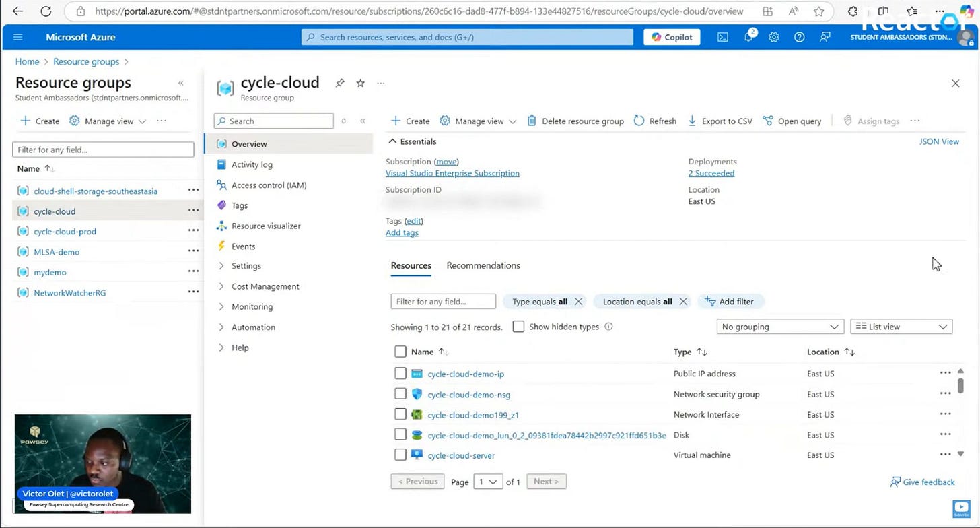Open more options for cycle-cloud-prod
980x528 pixels.
coord(193,230)
